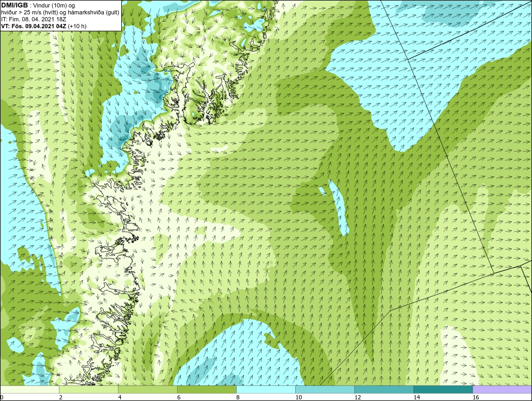The image size is (532, 401).
Task: Click the 14-16 m/s dark teal legend swatch
Action: pyautogui.click(x=443, y=389)
